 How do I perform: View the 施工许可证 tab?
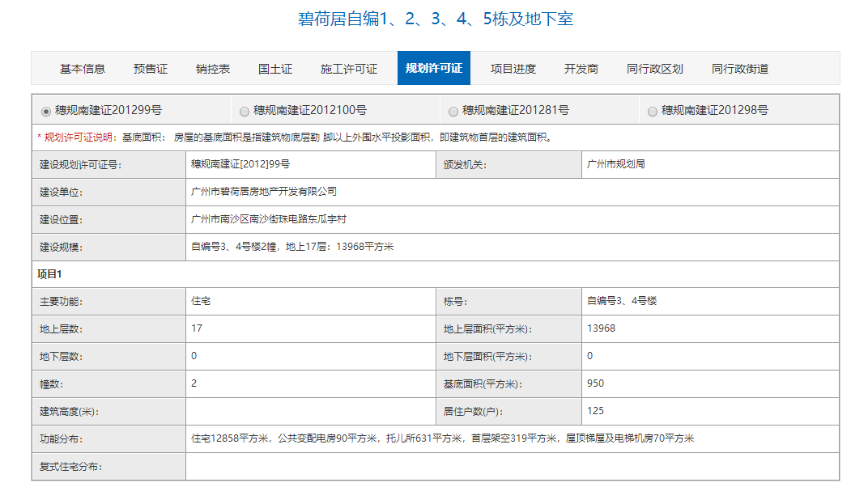pyautogui.click(x=349, y=69)
